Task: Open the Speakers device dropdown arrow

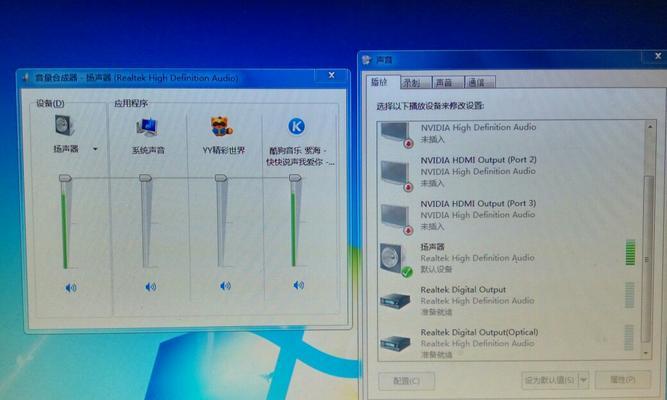Action: [95, 149]
